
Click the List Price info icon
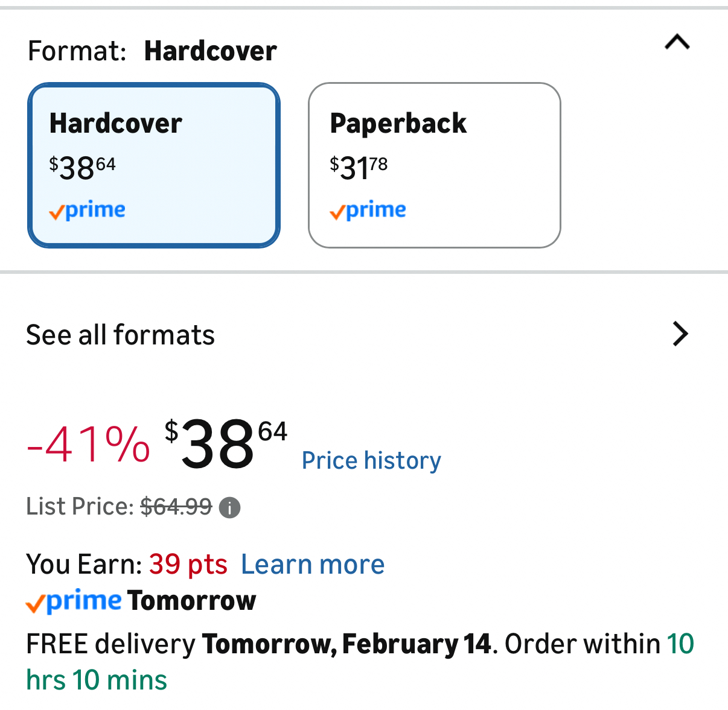coord(229,508)
